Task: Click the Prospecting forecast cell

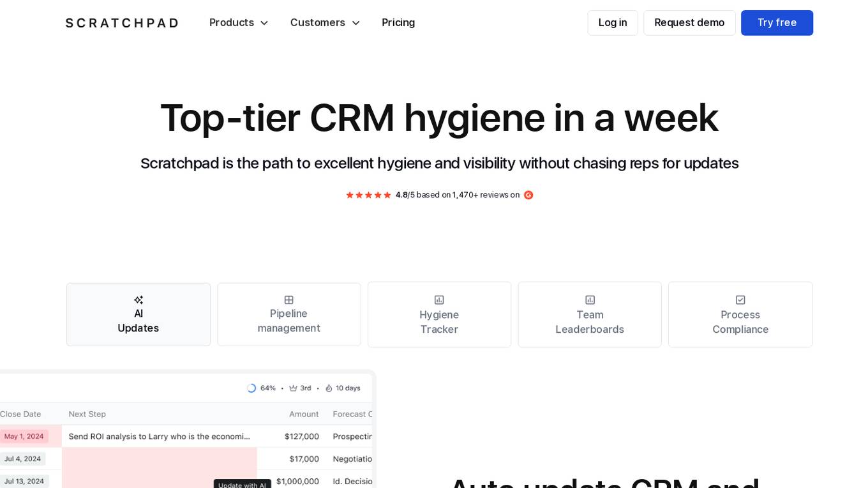Action: pyautogui.click(x=352, y=436)
